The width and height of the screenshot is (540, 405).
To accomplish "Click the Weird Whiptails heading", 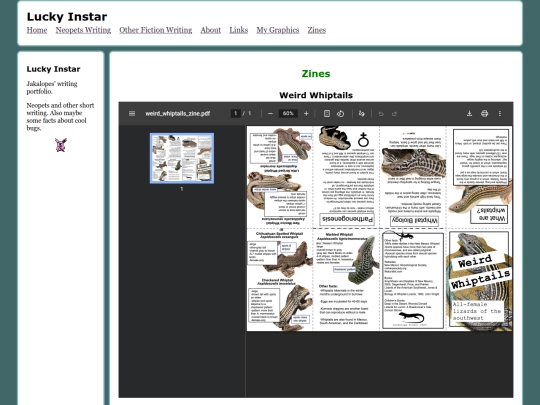I will [x=316, y=95].
